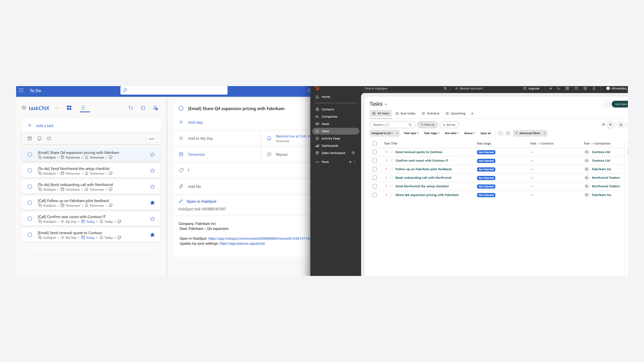Unstar the Follow up on Fabrikam pilot feedback task
Image resolution: width=644 pixels, height=362 pixels.
[x=153, y=203]
